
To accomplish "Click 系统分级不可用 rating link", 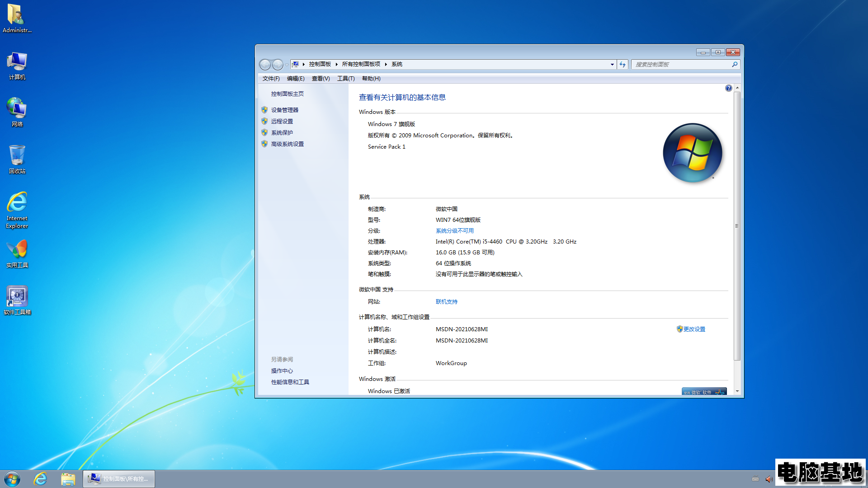I will [454, 230].
